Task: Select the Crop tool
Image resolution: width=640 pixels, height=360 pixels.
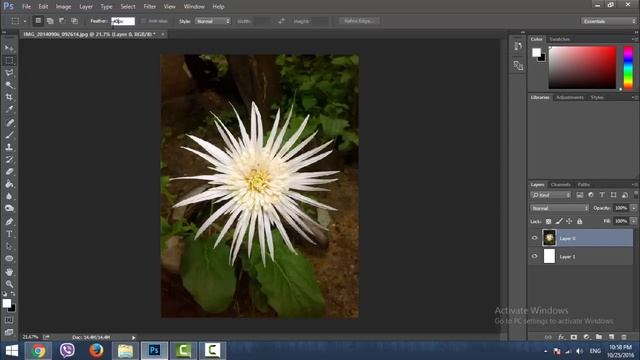Action: click(9, 97)
